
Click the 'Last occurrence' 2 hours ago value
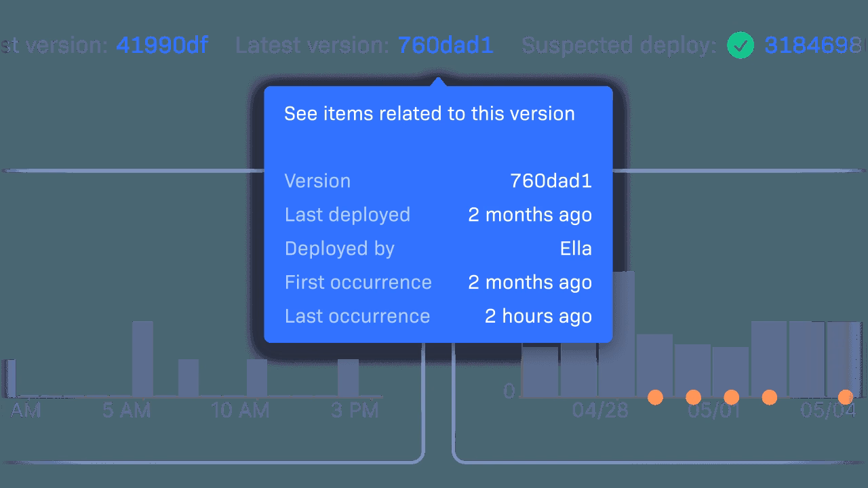(x=538, y=317)
